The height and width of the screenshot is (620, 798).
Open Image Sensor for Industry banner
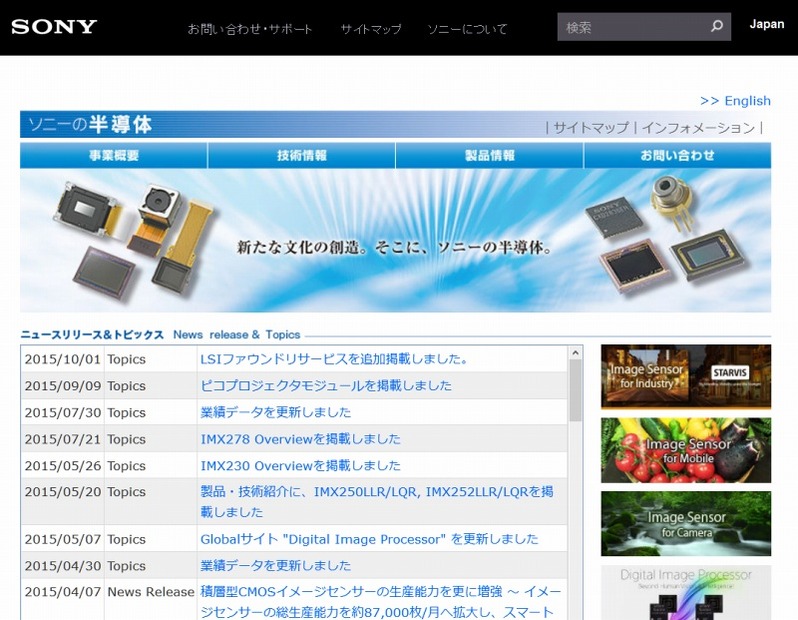[x=686, y=377]
